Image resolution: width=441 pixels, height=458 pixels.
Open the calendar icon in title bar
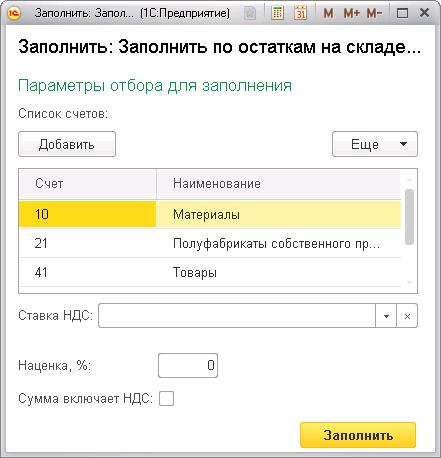pyautogui.click(x=300, y=13)
